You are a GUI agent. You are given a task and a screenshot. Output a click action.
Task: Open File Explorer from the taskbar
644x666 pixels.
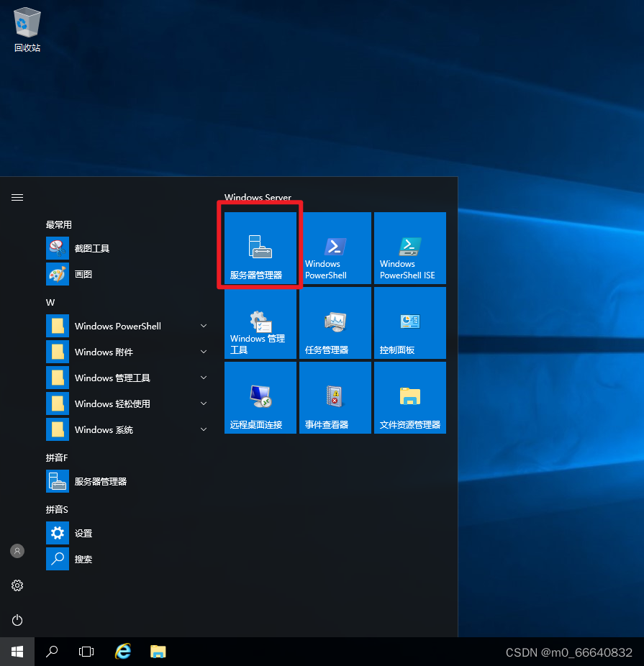coord(158,652)
